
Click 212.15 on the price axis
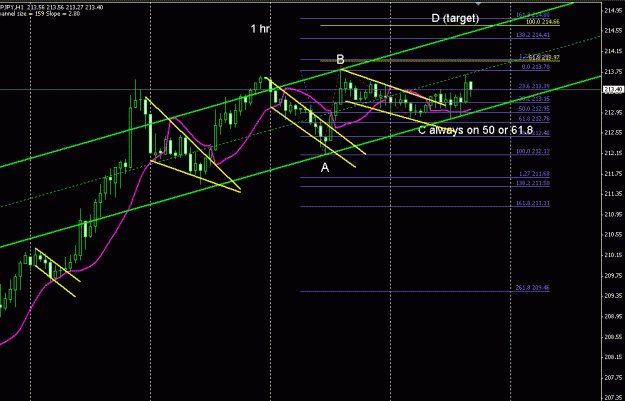pyautogui.click(x=614, y=153)
